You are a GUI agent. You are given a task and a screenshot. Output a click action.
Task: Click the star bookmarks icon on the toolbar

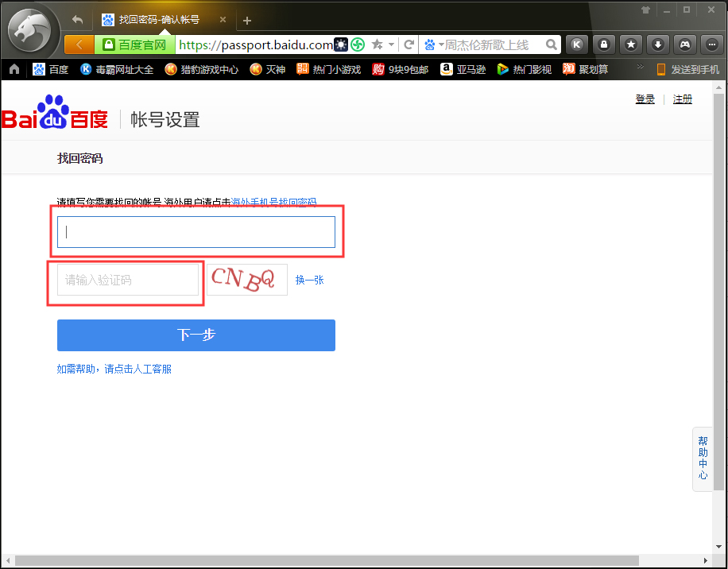(x=631, y=44)
